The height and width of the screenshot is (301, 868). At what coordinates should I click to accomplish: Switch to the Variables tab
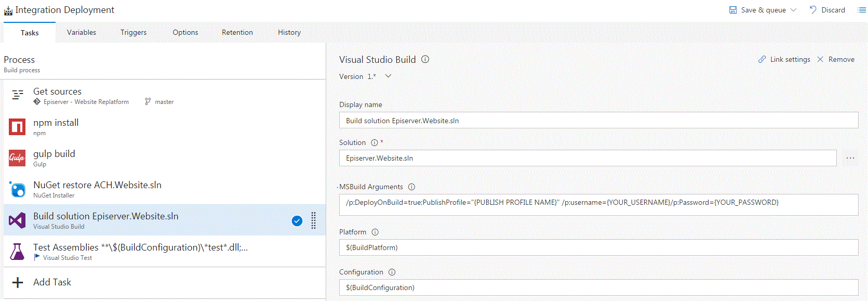pyautogui.click(x=82, y=32)
